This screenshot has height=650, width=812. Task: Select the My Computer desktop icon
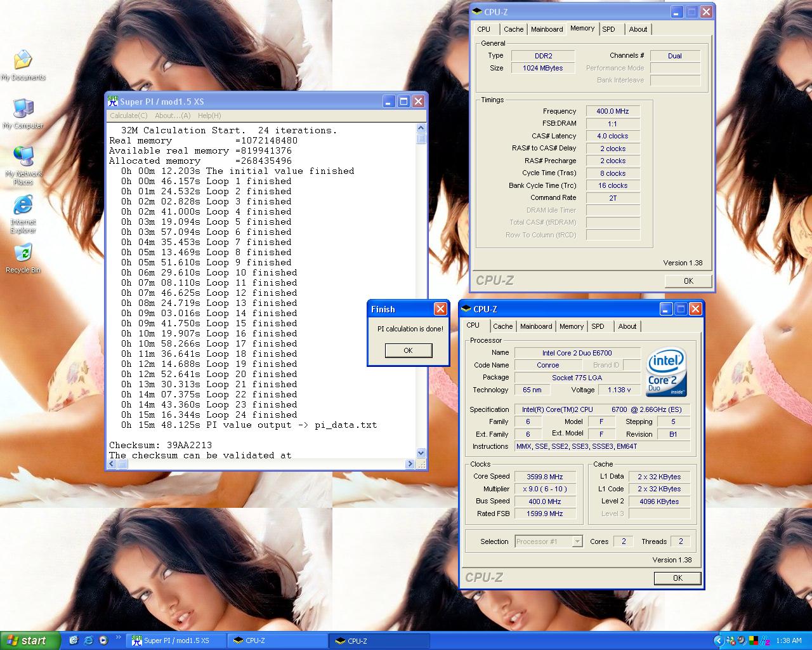pos(23,114)
